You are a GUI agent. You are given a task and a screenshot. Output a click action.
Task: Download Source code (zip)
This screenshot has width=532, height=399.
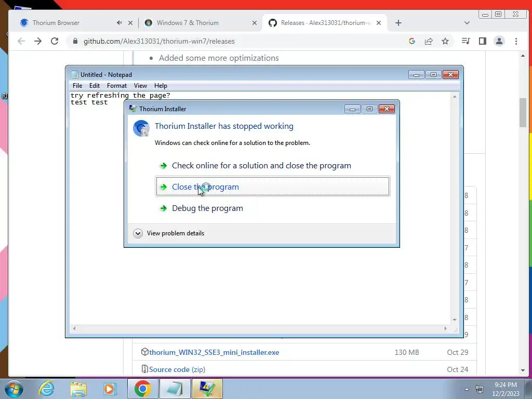click(177, 369)
